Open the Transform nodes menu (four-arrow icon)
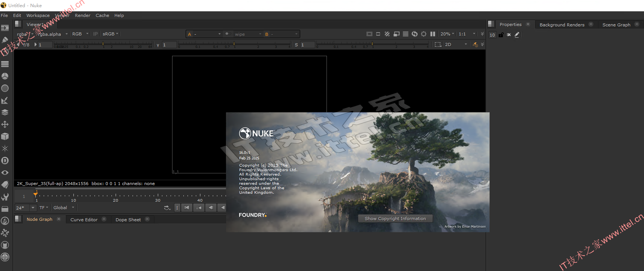Image resolution: width=644 pixels, height=271 pixels. [x=5, y=124]
